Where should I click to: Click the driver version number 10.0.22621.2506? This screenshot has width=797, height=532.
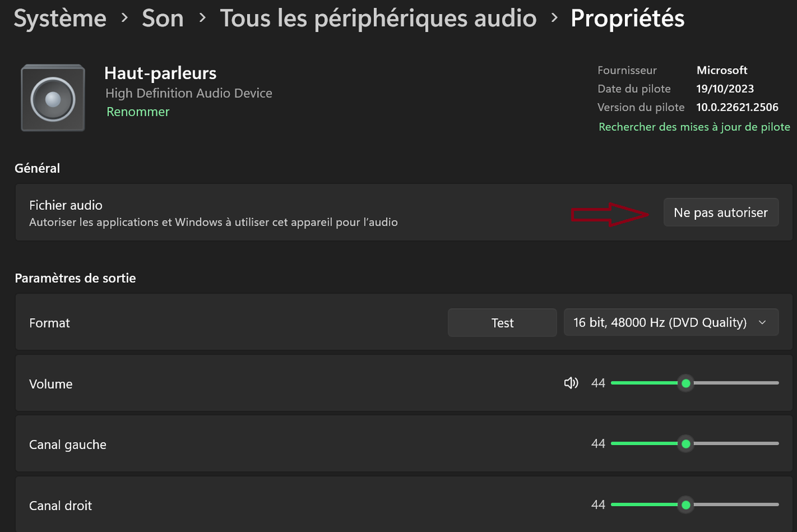pos(737,107)
